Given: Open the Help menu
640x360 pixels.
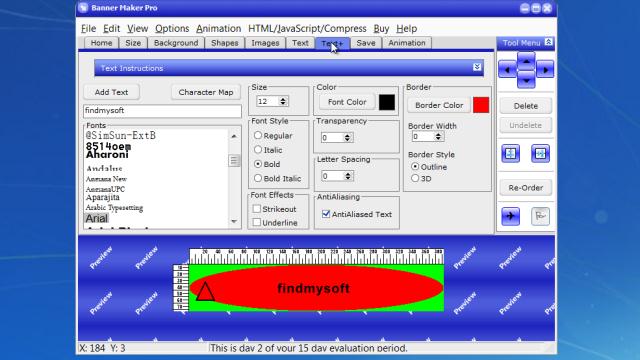Looking at the screenshot, I should [x=407, y=29].
